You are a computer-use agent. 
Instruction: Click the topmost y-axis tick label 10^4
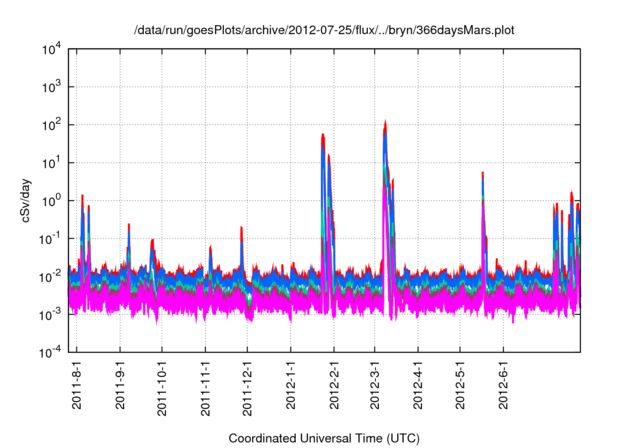click(x=52, y=49)
